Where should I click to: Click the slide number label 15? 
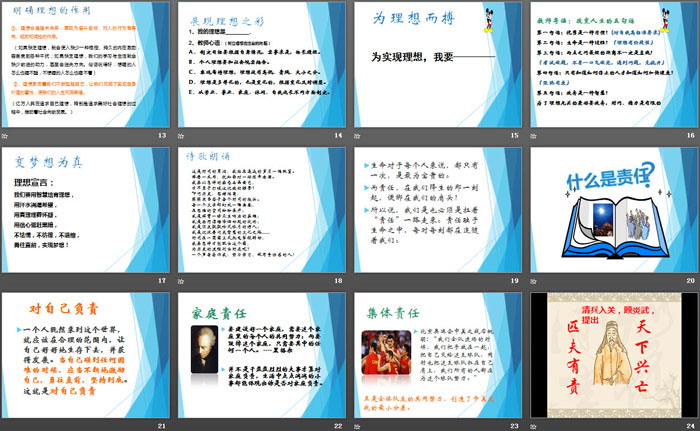(x=515, y=135)
